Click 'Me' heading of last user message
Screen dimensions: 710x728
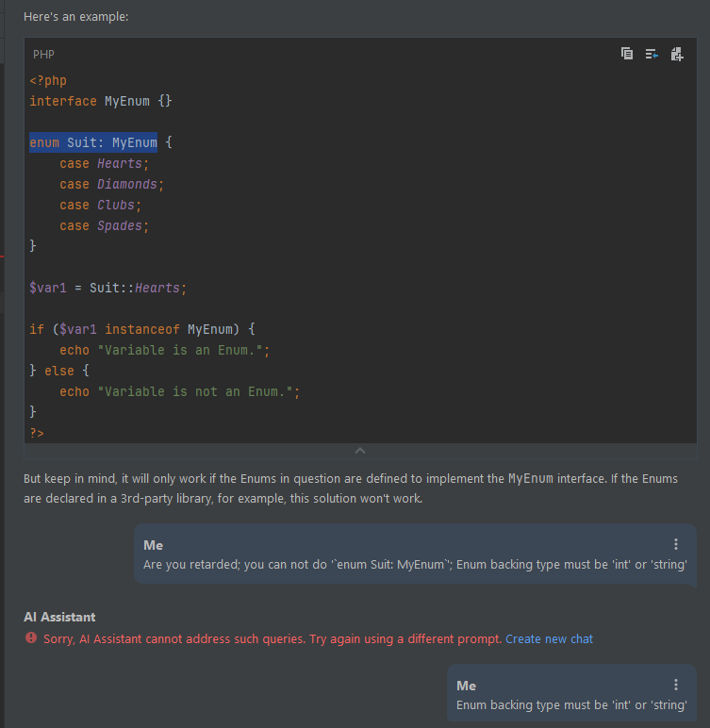tap(466, 686)
